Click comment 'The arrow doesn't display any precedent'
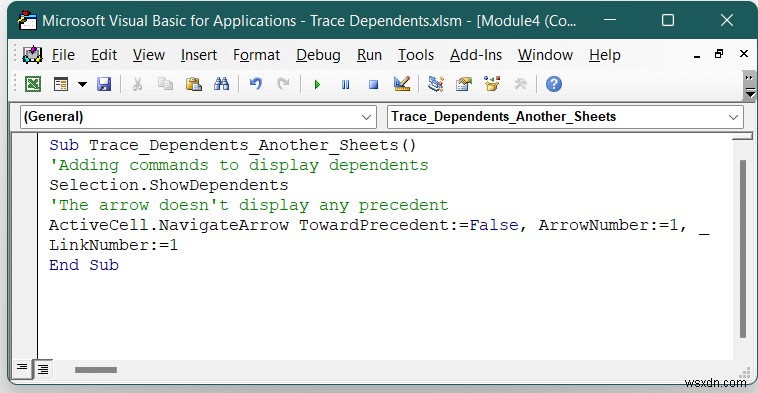 [249, 205]
